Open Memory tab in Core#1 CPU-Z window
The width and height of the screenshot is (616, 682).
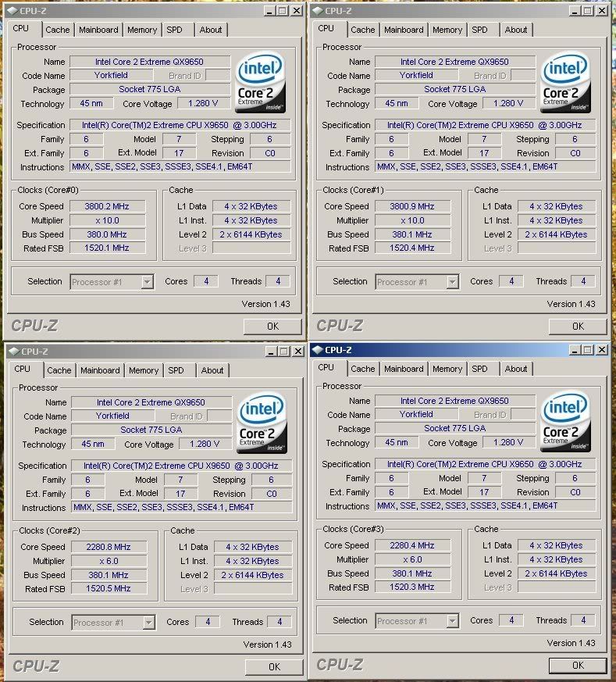447,30
